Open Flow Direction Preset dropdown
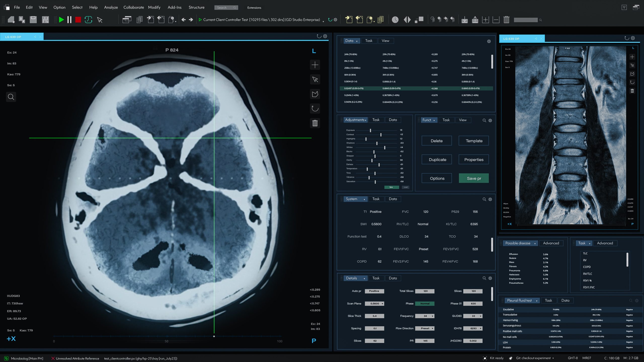This screenshot has width=644, height=362. coord(425,328)
